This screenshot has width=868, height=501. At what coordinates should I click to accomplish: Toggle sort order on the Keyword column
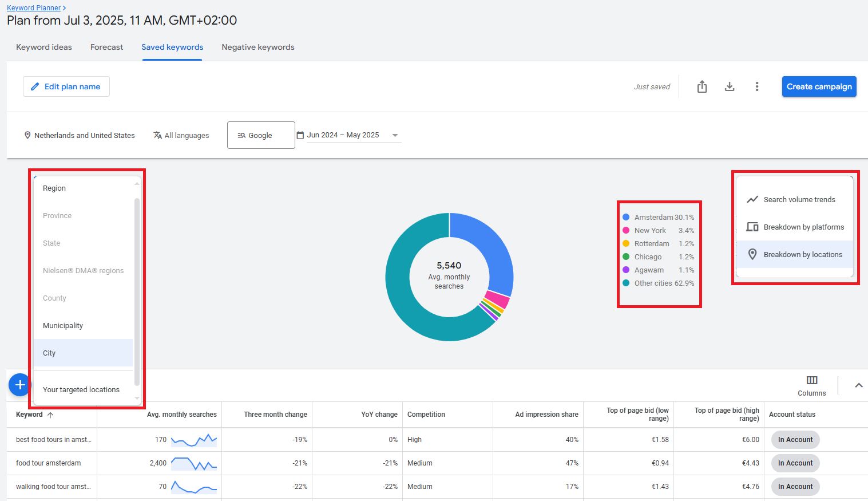(51, 415)
